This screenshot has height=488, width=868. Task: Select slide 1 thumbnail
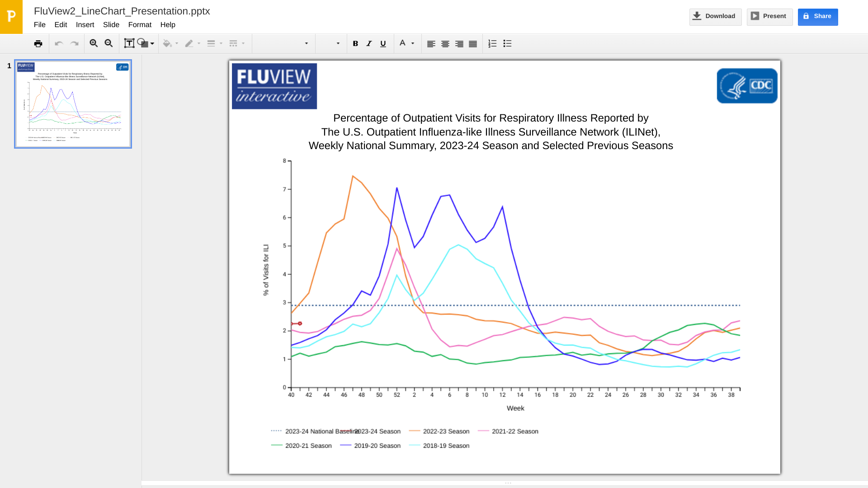point(73,104)
